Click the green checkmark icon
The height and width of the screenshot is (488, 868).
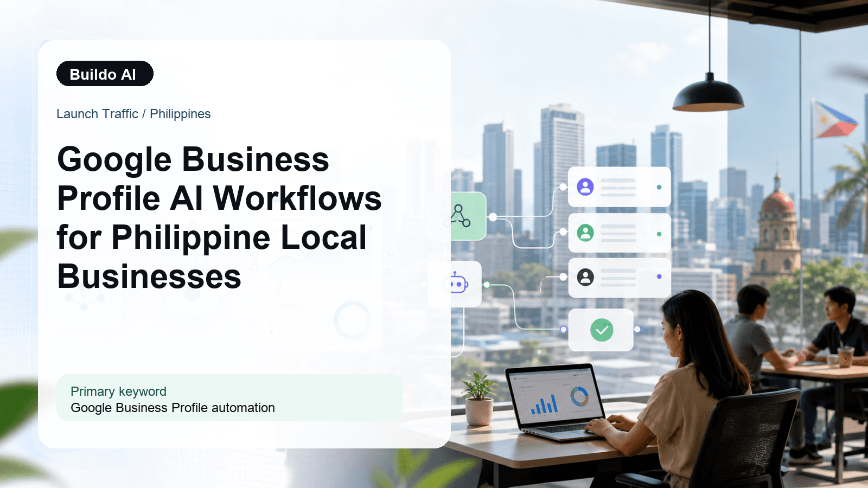601,330
